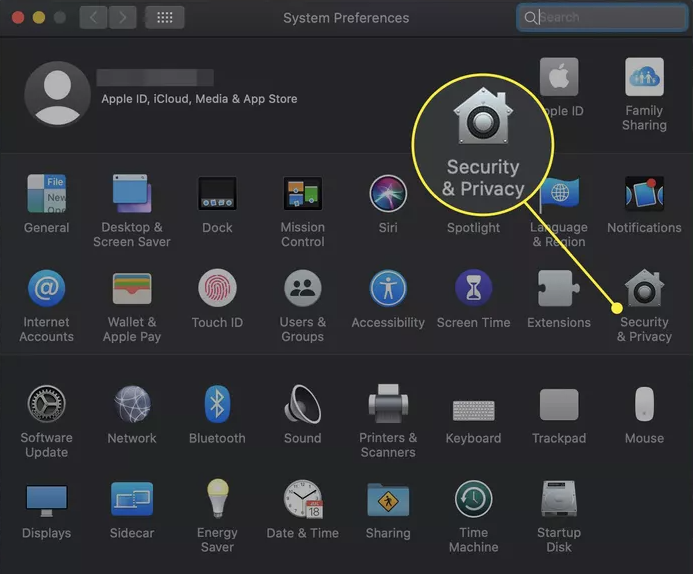The image size is (693, 574).
Task: Open Mouse preferences
Action: point(644,404)
